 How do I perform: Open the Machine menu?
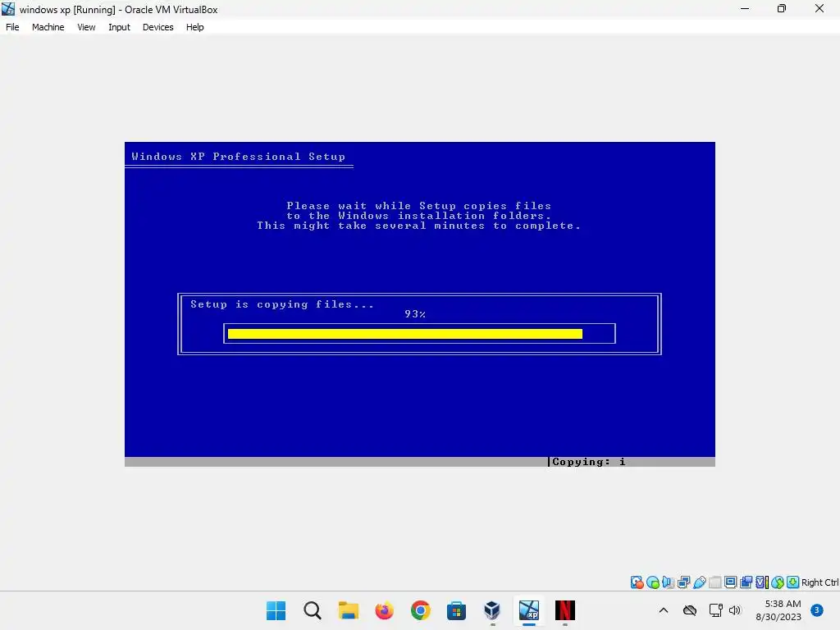click(x=48, y=27)
